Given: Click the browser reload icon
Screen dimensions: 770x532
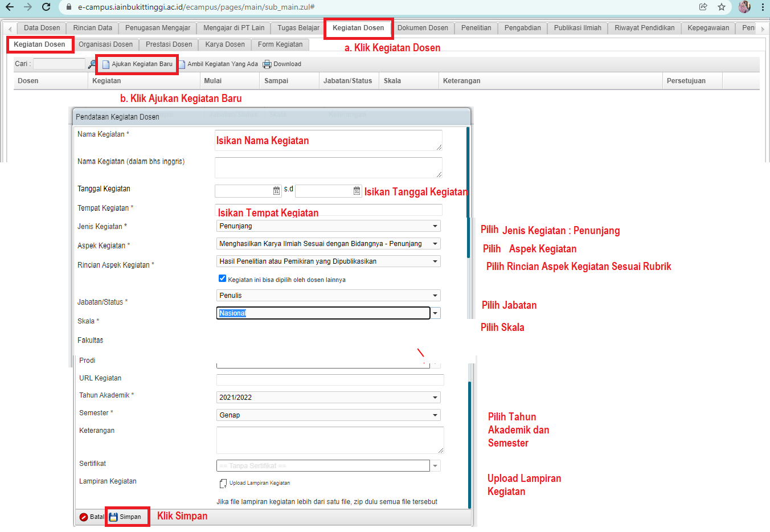Looking at the screenshot, I should coord(46,7).
